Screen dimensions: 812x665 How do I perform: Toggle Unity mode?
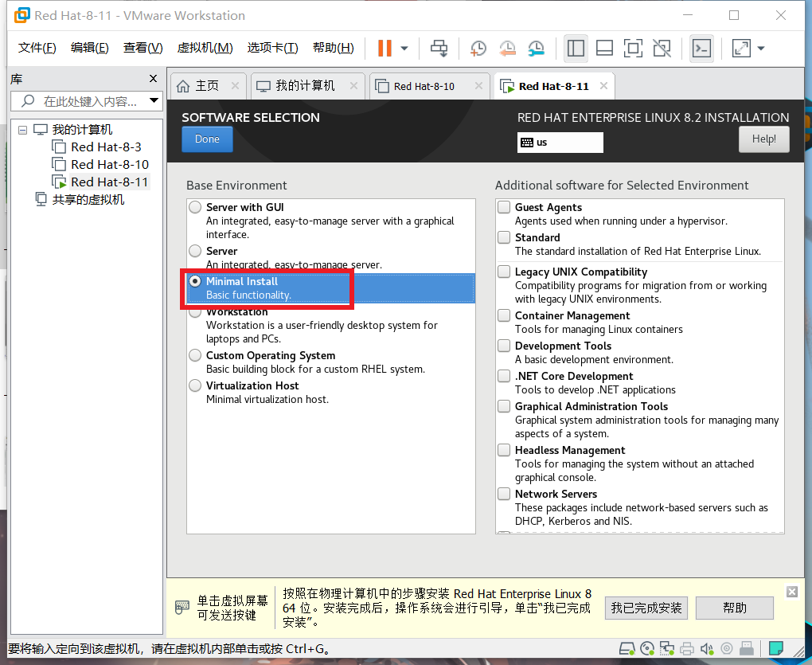[x=662, y=48]
